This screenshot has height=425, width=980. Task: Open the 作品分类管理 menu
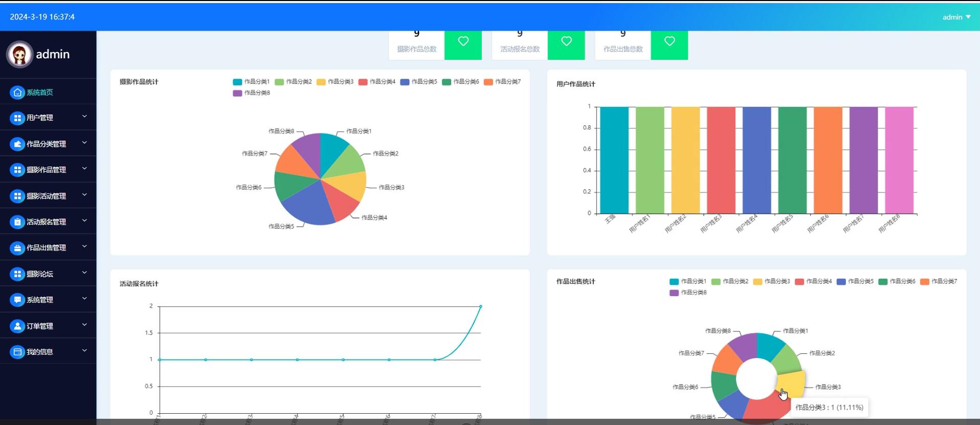pyautogui.click(x=48, y=144)
